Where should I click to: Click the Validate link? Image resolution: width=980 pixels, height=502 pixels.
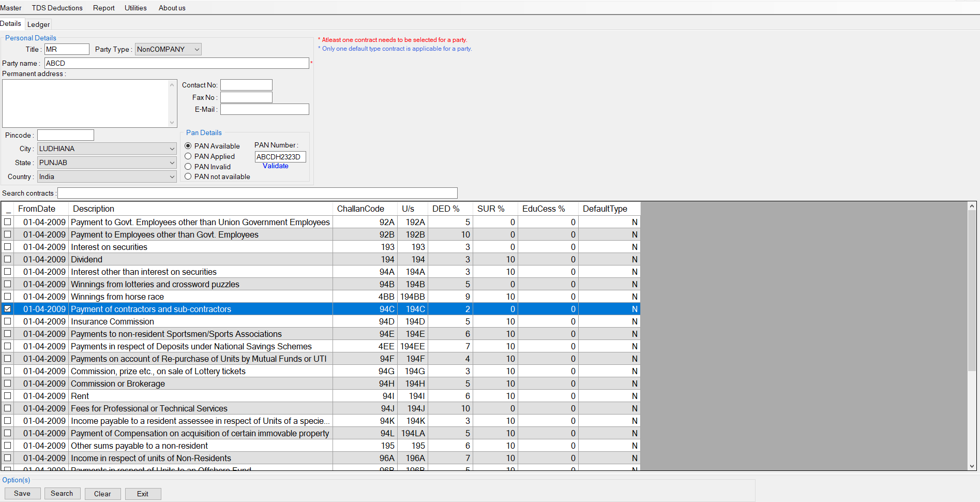[275, 166]
